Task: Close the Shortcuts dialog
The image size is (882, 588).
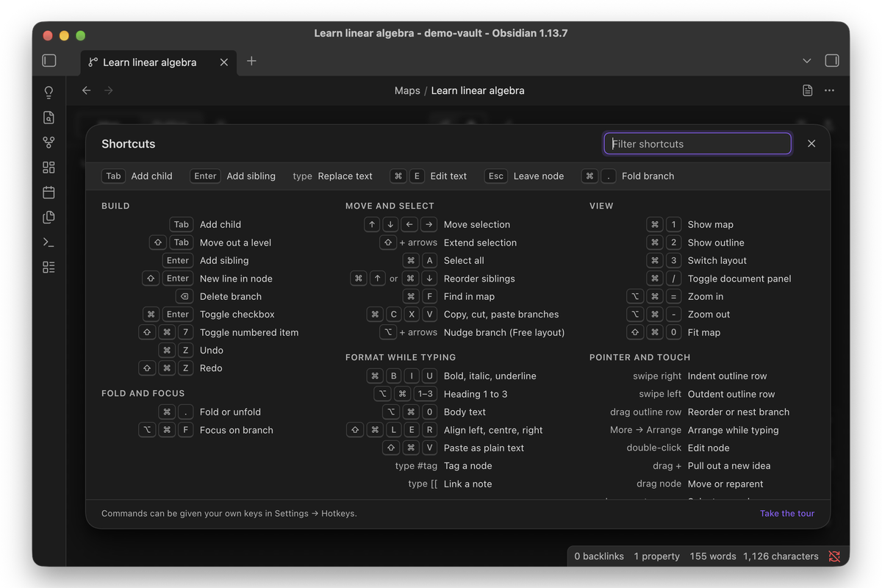Action: tap(811, 144)
